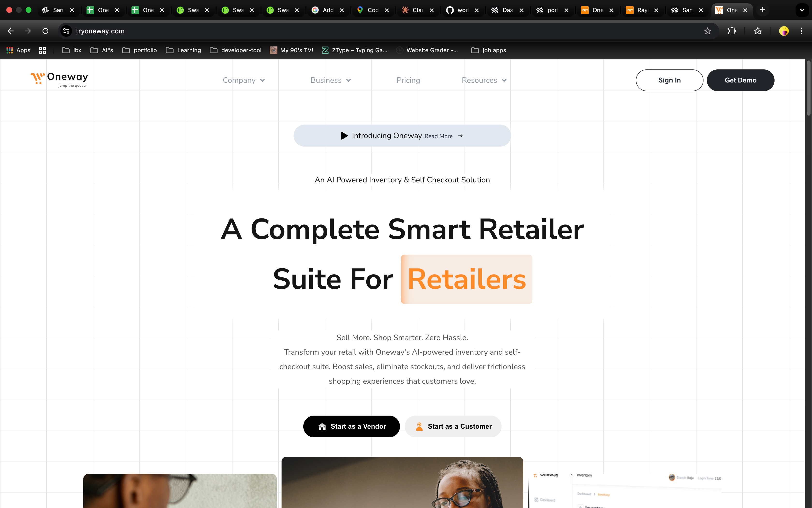Screen dimensions: 812x508
Task: Open the extensions puzzle icon
Action: (732, 31)
